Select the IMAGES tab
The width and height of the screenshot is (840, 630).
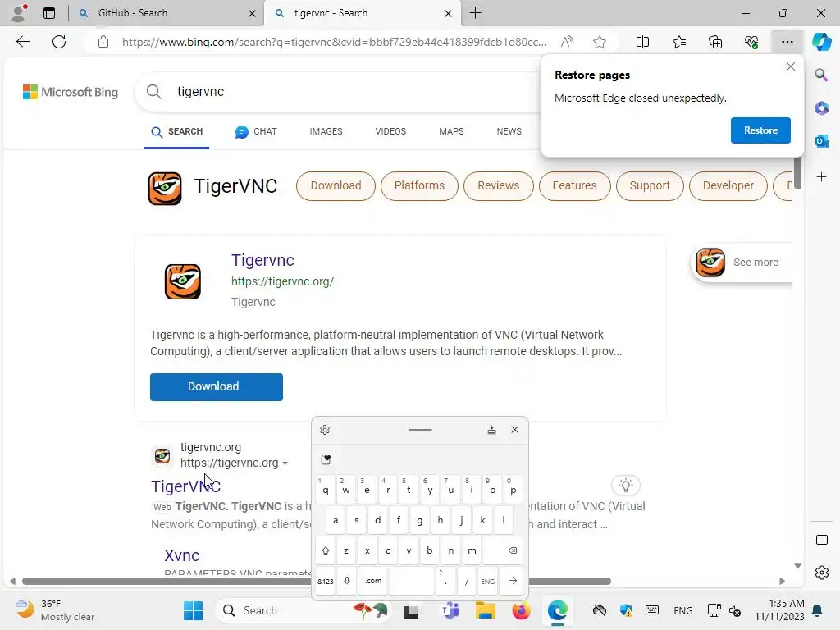tap(326, 132)
